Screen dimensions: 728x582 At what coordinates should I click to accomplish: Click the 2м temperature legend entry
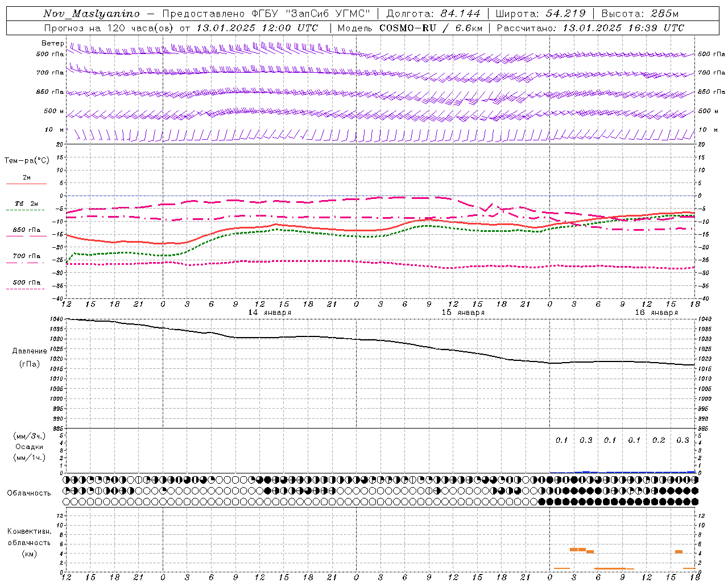pos(26,178)
